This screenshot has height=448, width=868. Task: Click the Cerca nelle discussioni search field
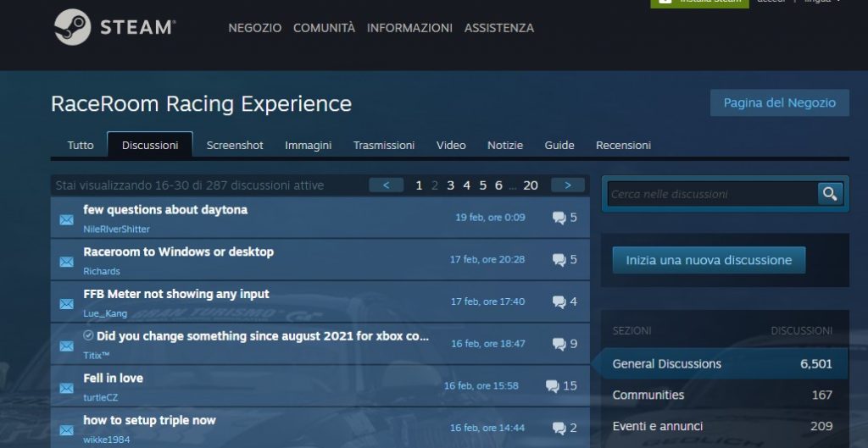712,194
